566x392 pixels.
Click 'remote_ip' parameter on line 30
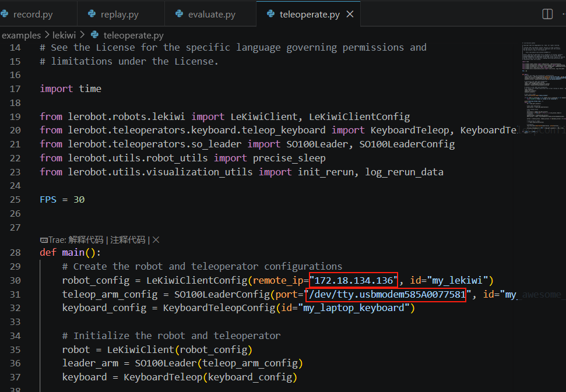coord(278,281)
